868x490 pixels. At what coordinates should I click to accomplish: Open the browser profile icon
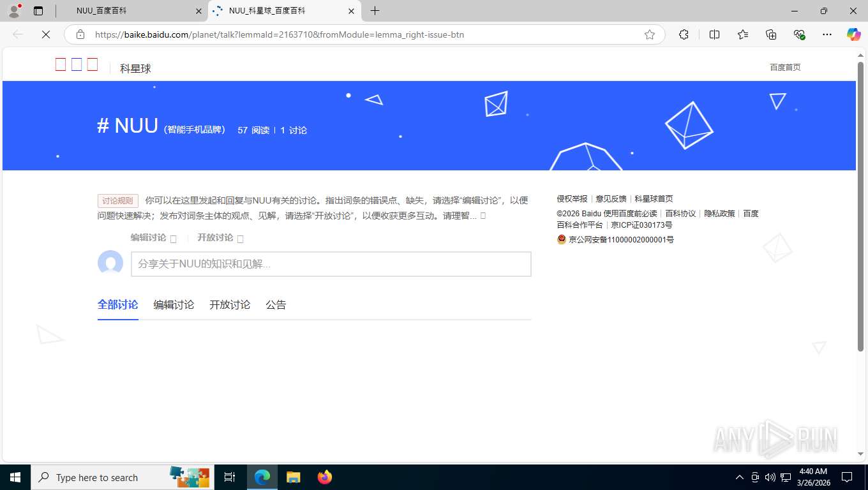(x=14, y=11)
